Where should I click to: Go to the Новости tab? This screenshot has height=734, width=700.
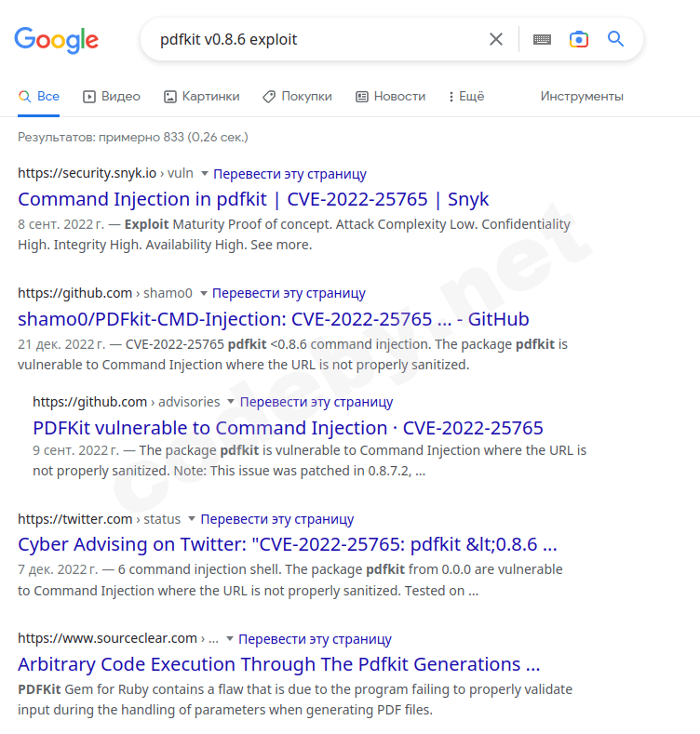pos(390,96)
